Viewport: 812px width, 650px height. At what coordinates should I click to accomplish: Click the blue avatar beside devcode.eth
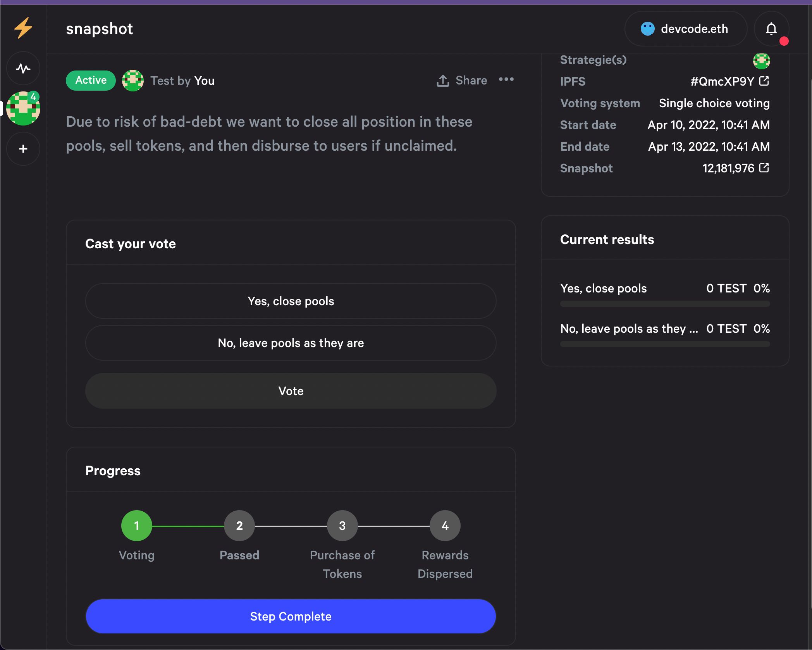click(x=647, y=29)
